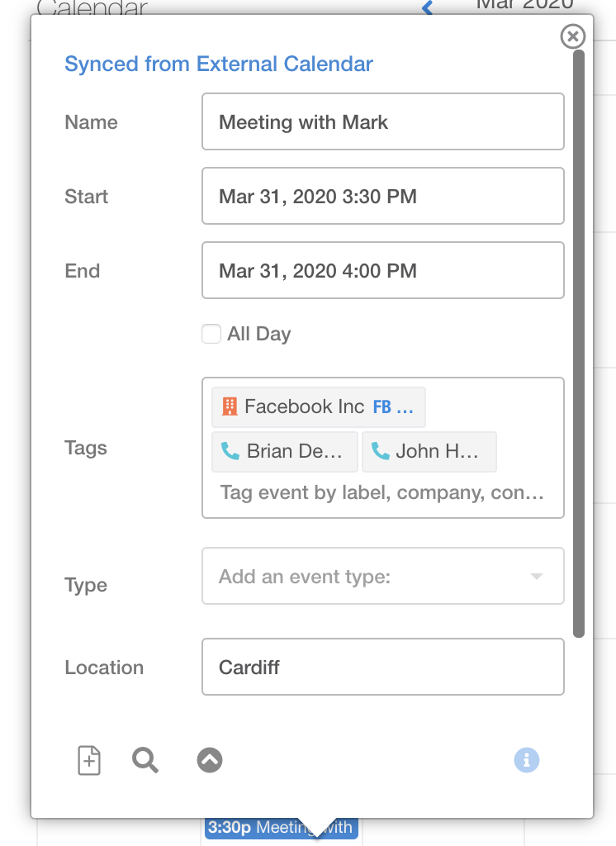The image size is (616, 846).
Task: Open the Add an event type dropdown
Action: pyautogui.click(x=383, y=576)
